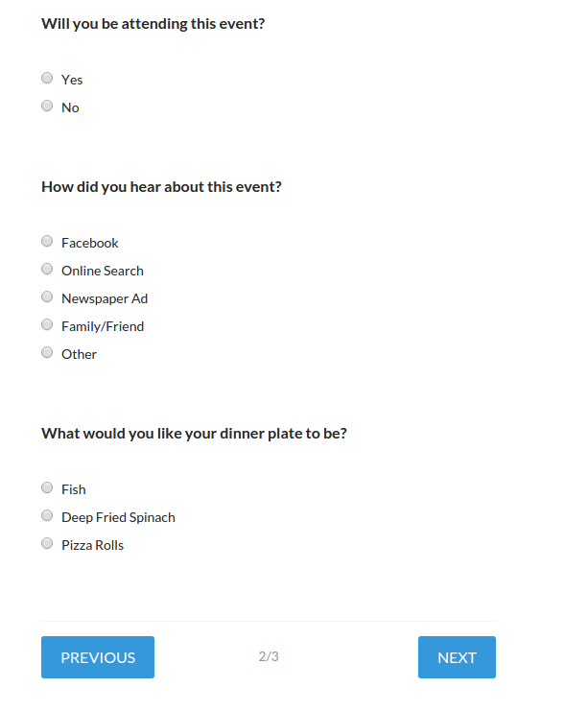Click the 'Newspaper Ad' label text
The width and height of the screenshot is (588, 711).
pyautogui.click(x=105, y=298)
